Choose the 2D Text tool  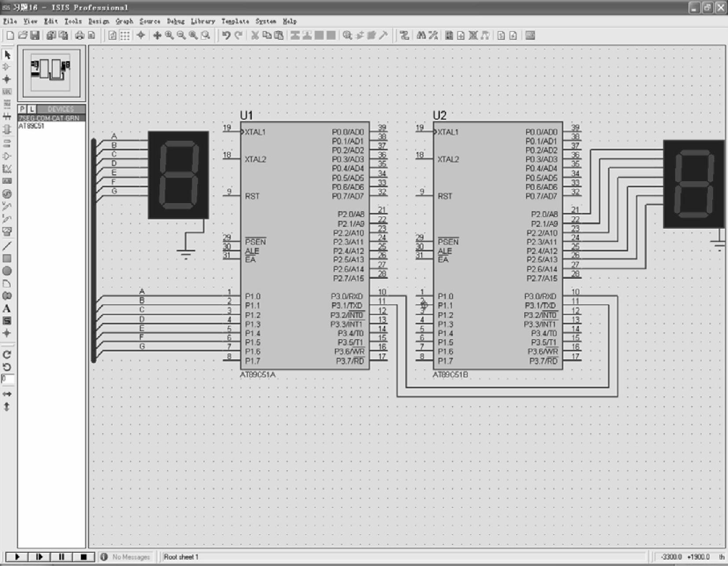point(7,308)
